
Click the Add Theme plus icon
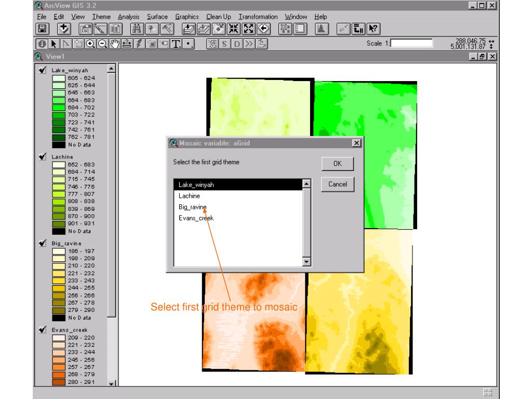click(64, 29)
